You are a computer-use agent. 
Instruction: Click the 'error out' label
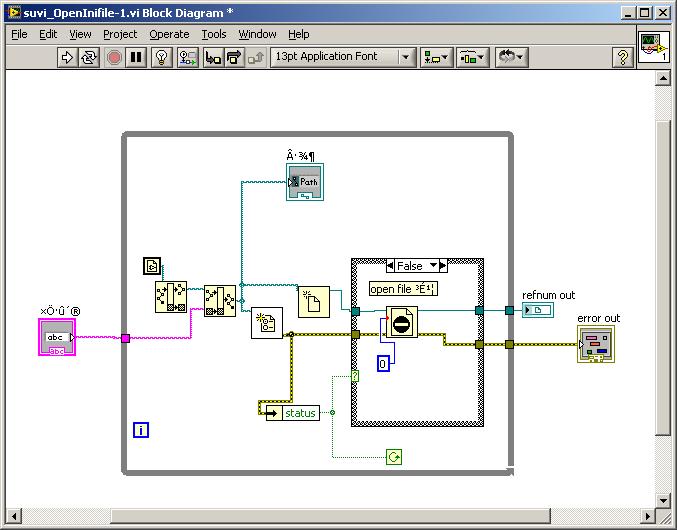tap(598, 318)
